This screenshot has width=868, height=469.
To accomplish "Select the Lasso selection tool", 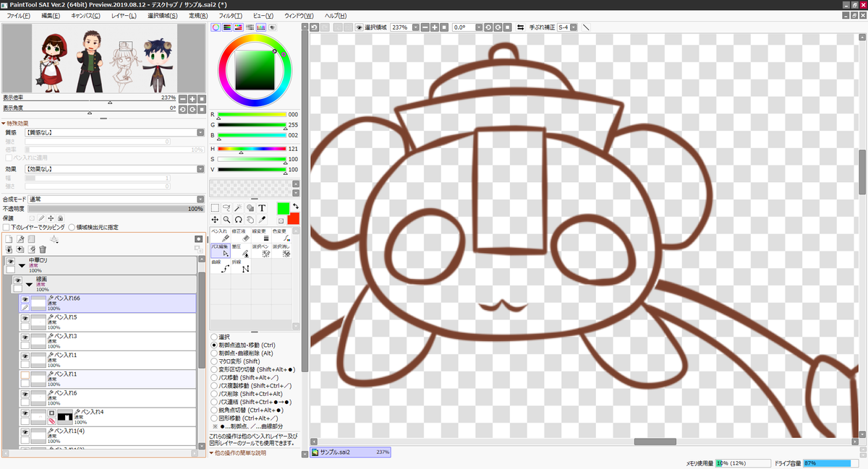I will (226, 208).
